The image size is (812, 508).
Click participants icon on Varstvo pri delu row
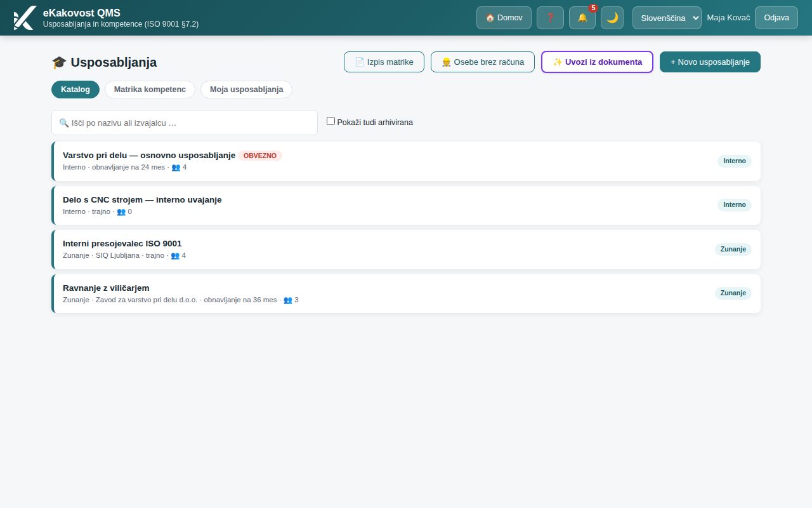(x=176, y=168)
